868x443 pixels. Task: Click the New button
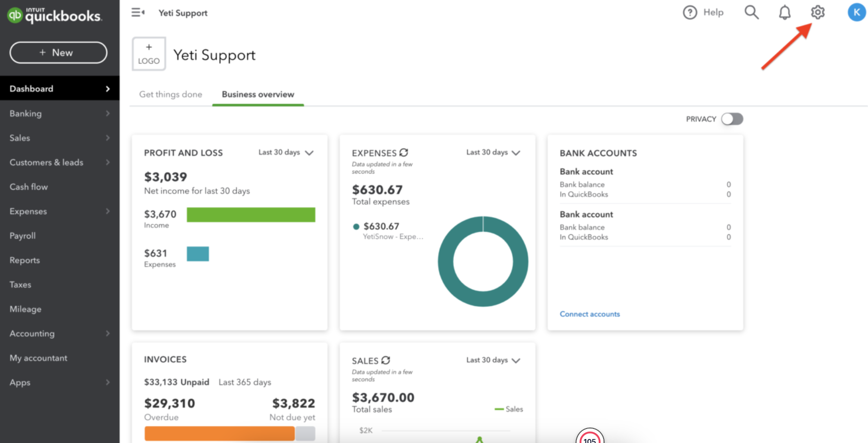tap(58, 53)
